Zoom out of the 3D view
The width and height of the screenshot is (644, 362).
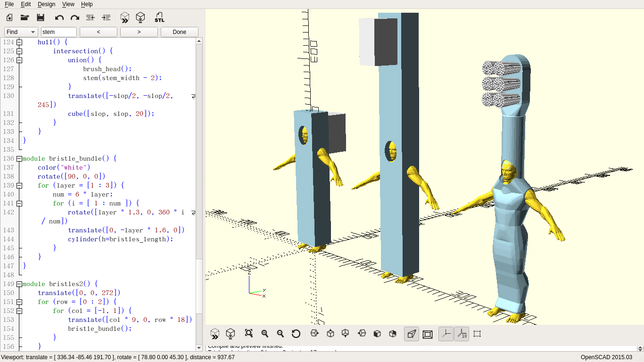[x=281, y=334]
